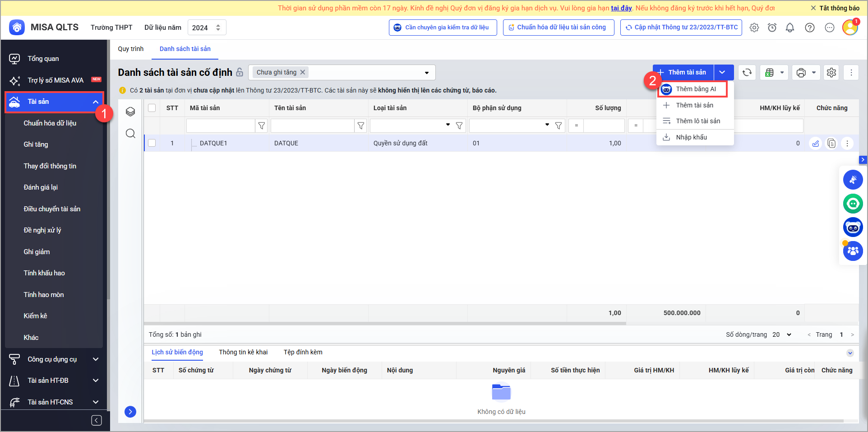The height and width of the screenshot is (432, 868).
Task: Click the Mã tài sản filter input field
Action: [x=221, y=125]
